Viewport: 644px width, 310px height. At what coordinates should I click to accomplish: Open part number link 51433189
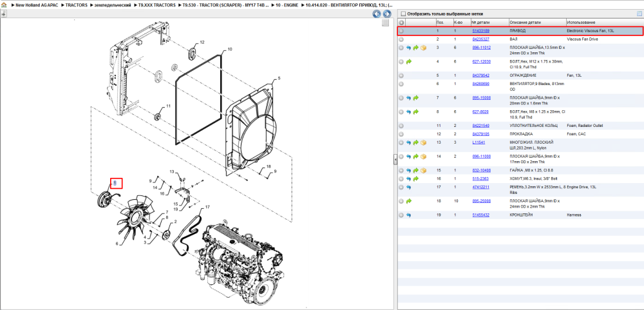point(480,31)
